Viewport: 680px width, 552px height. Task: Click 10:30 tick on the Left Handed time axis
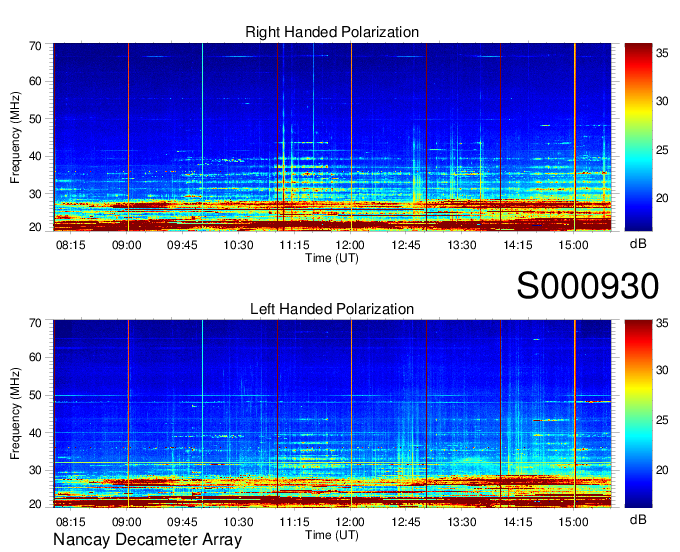coord(238,522)
